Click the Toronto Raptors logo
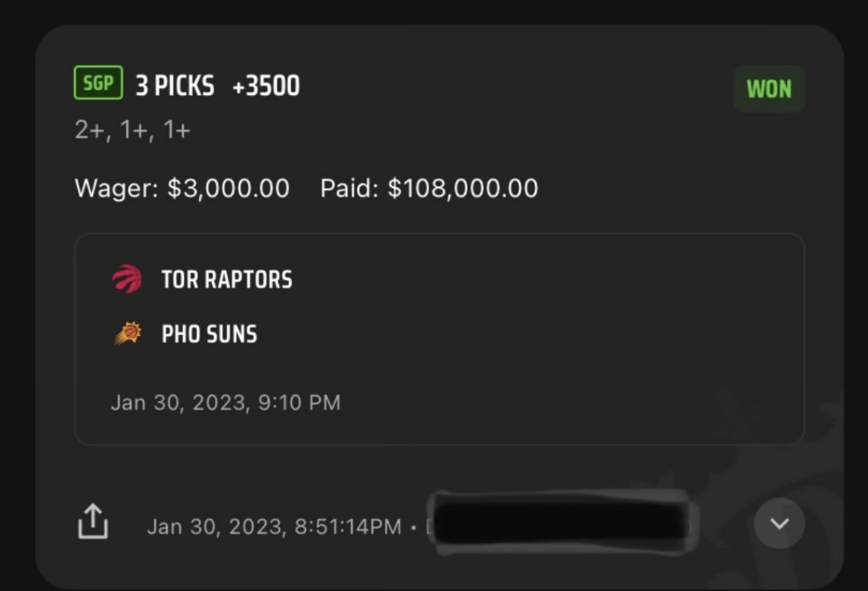The height and width of the screenshot is (591, 868). point(127,279)
